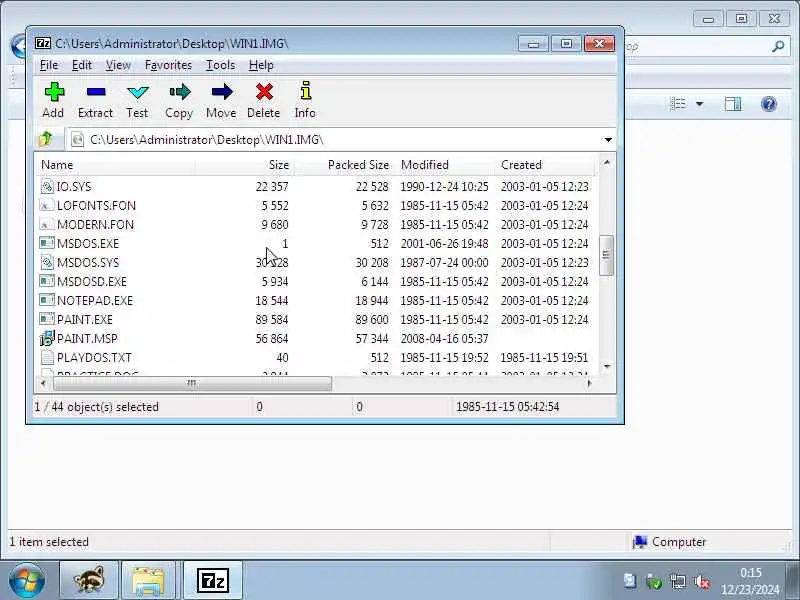Click size 89 584 of PAINT.EXE
800x600 pixels.
pyautogui.click(x=272, y=320)
